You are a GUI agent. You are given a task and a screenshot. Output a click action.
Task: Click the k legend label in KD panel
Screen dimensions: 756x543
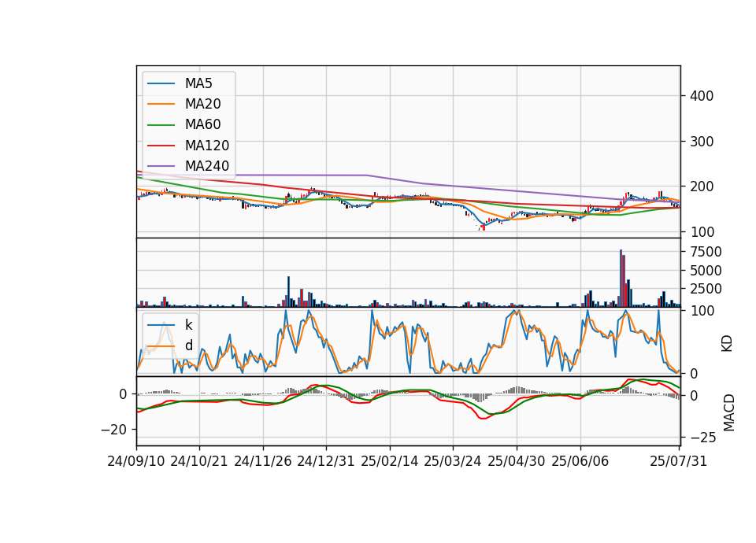(x=188, y=325)
